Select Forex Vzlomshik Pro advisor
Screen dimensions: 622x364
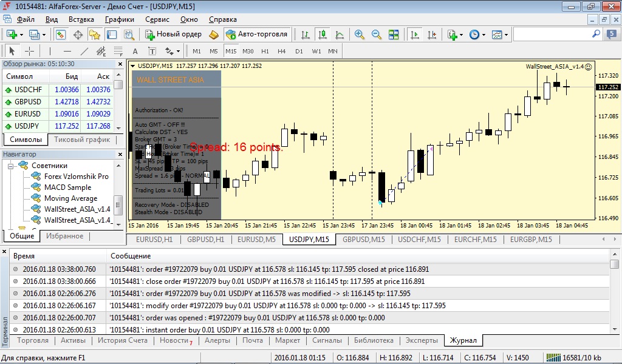click(x=76, y=177)
